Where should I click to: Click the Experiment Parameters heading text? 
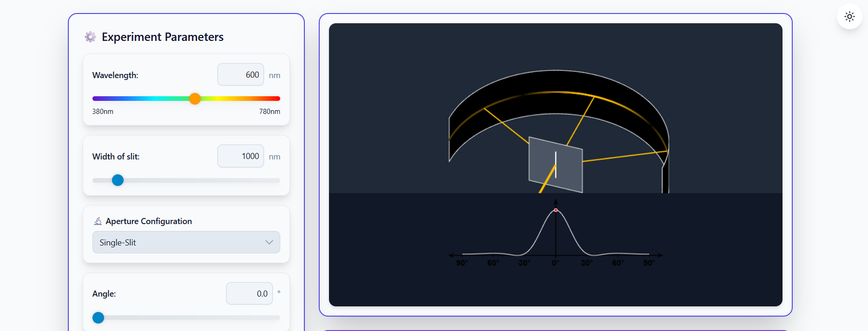[x=163, y=37]
